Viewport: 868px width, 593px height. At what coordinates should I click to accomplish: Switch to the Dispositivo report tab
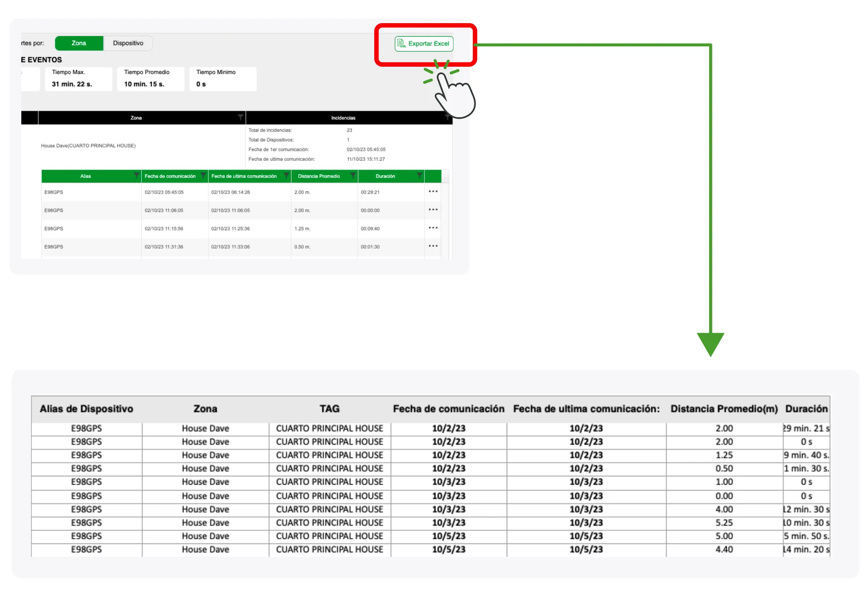coord(128,43)
